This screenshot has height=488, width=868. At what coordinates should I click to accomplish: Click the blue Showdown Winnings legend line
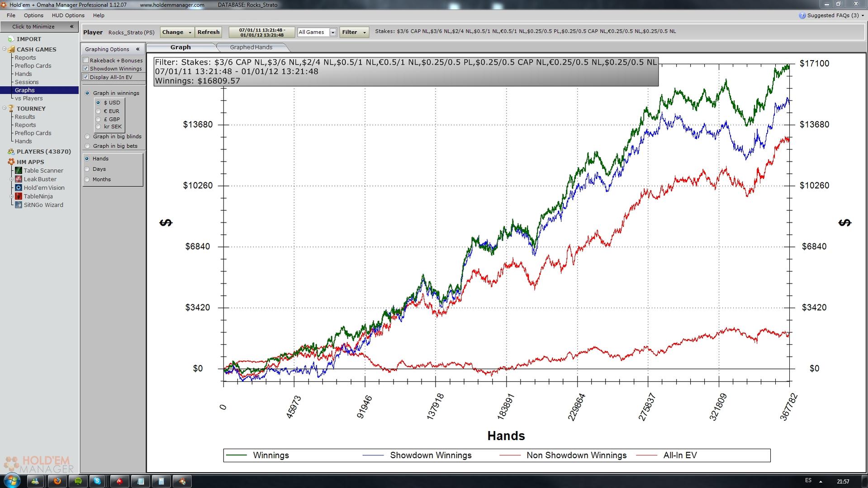(x=373, y=455)
